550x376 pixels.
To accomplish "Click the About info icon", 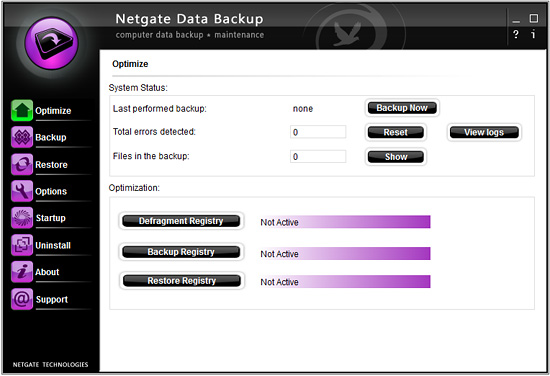I will click(x=22, y=272).
